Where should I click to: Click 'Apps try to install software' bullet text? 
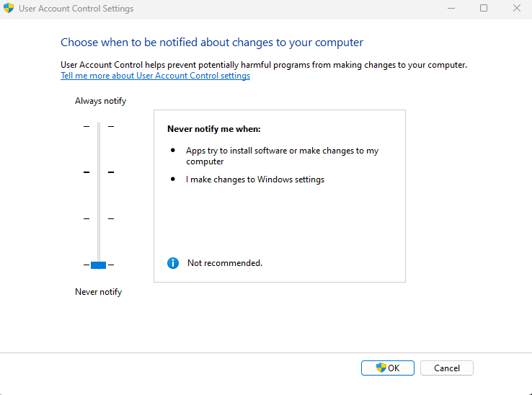tap(282, 156)
